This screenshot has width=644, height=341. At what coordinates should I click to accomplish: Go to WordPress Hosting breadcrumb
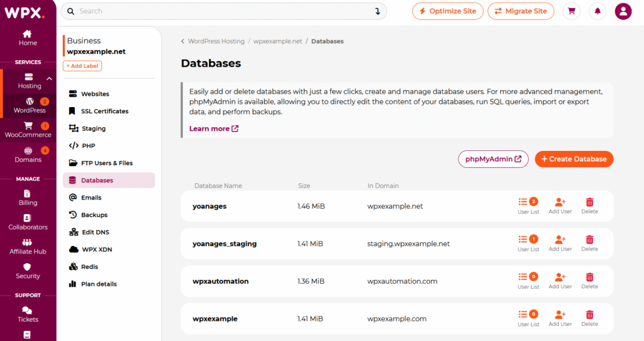click(x=216, y=41)
